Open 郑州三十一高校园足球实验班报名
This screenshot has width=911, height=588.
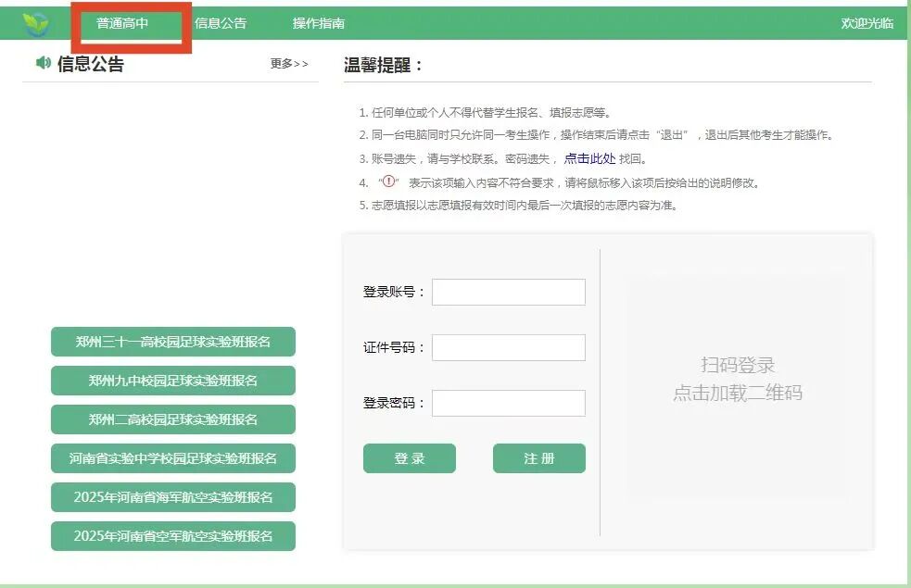173,342
